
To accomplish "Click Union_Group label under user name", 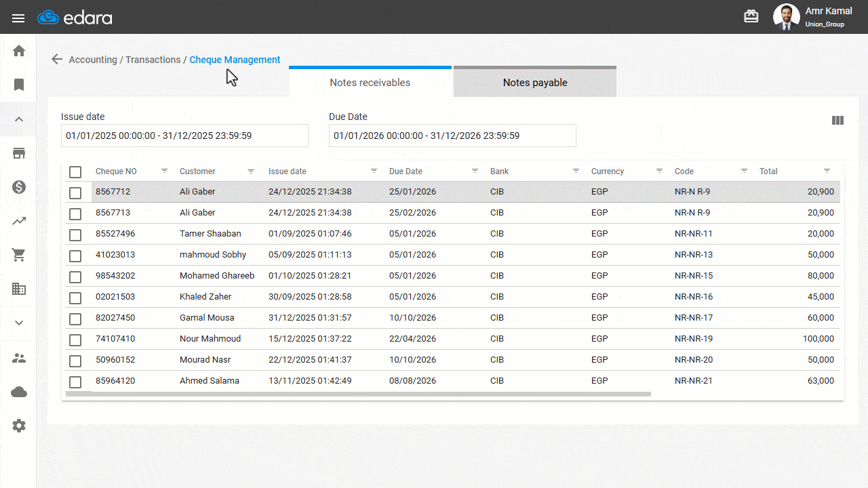I will click(825, 24).
